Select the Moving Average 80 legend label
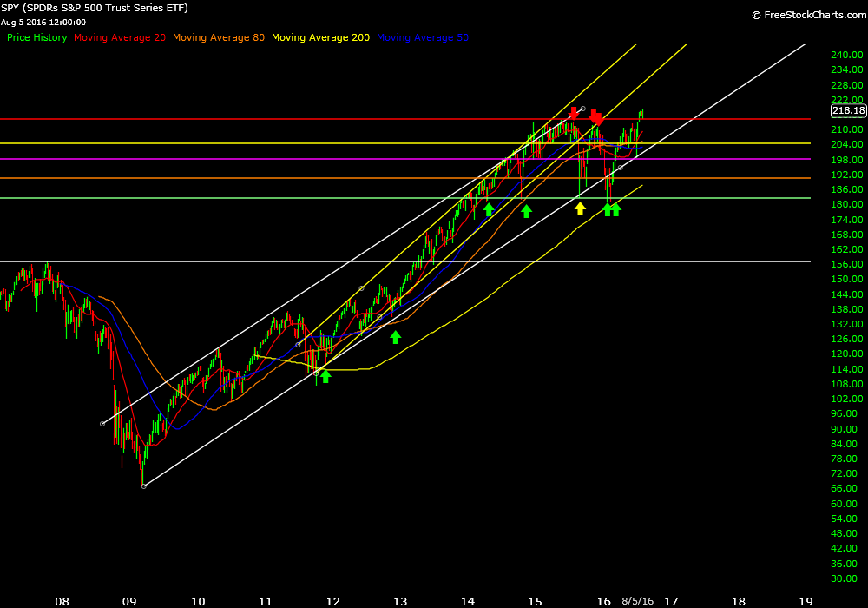 pos(219,37)
